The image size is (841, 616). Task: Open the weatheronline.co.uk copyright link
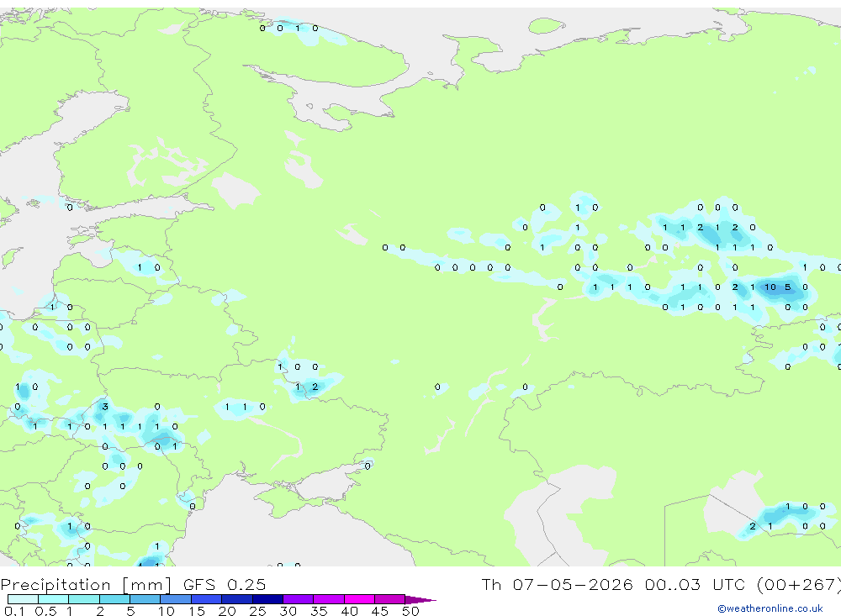770,608
